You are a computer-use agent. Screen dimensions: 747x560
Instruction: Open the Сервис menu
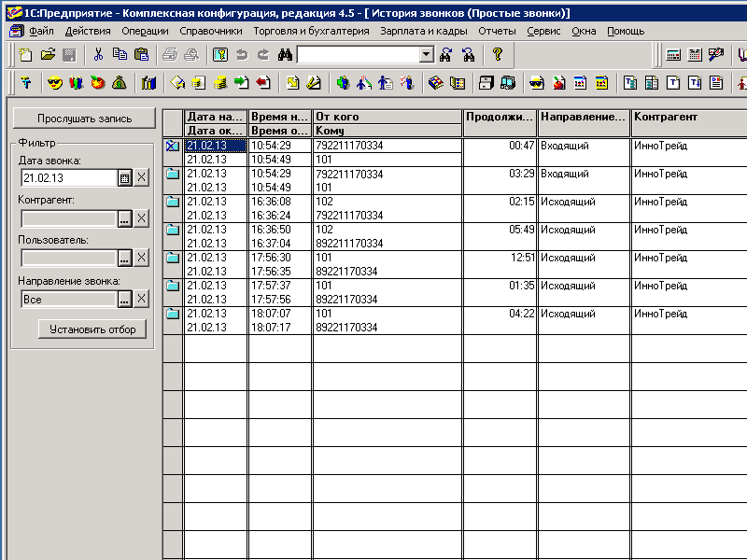click(543, 32)
